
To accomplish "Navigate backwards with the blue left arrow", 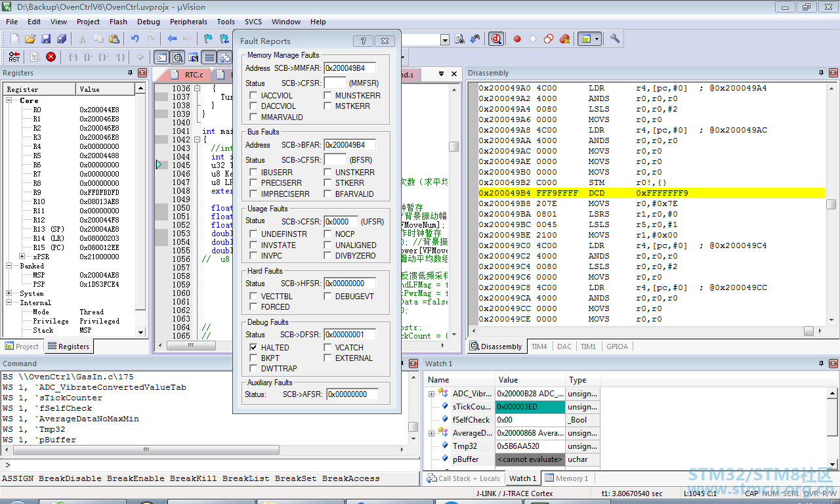I will click(172, 39).
